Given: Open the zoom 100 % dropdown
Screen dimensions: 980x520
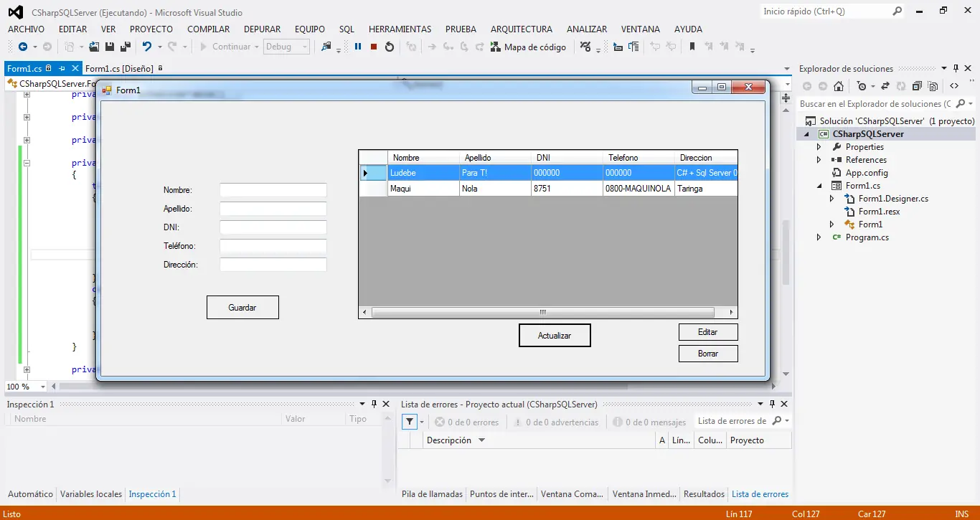Looking at the screenshot, I should pos(43,387).
